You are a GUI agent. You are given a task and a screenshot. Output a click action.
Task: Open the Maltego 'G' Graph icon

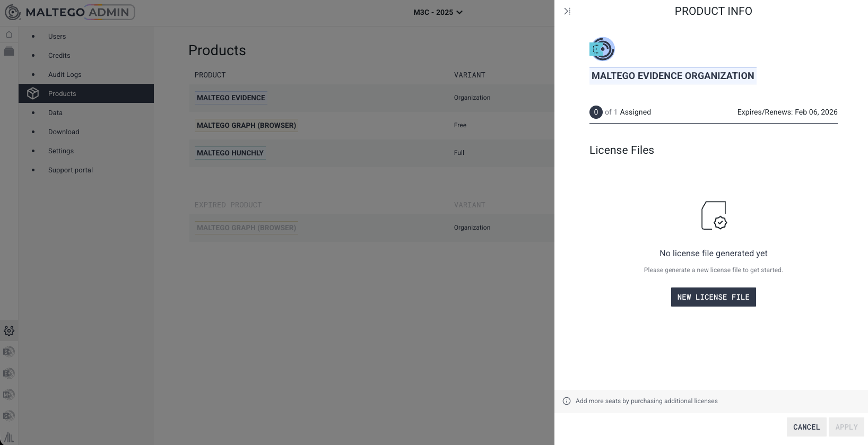9,416
